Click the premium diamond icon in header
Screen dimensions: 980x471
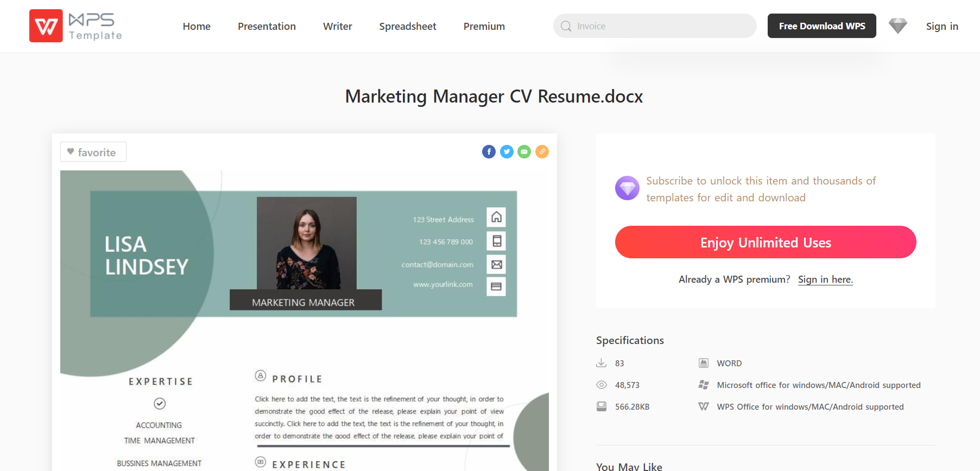tap(897, 26)
